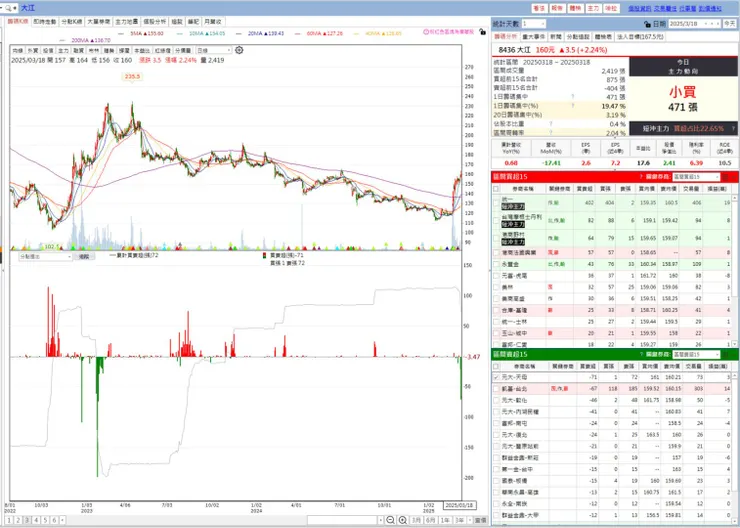The image size is (740, 528).
Task: Switch to the 重大事件 tab
Action: [x=534, y=36]
